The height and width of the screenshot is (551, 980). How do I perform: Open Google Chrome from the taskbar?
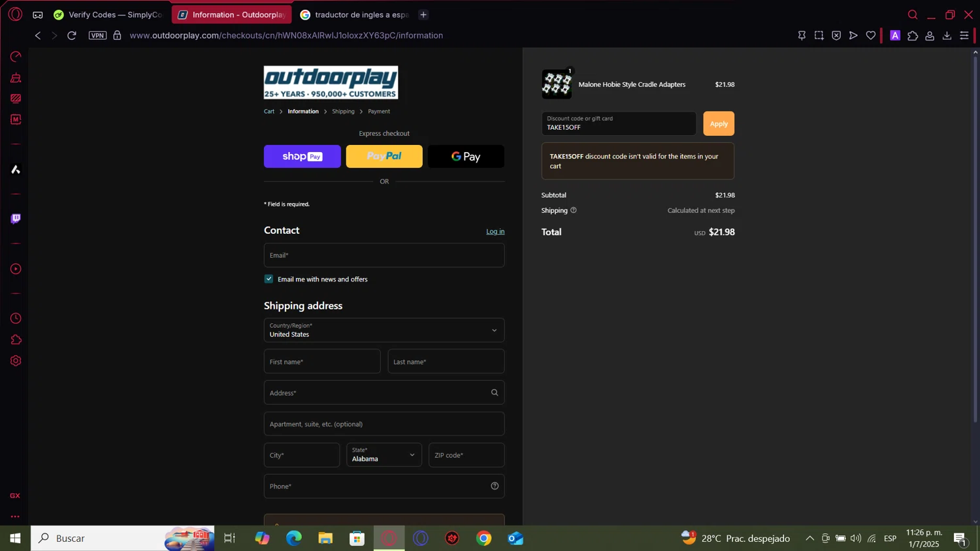click(484, 539)
